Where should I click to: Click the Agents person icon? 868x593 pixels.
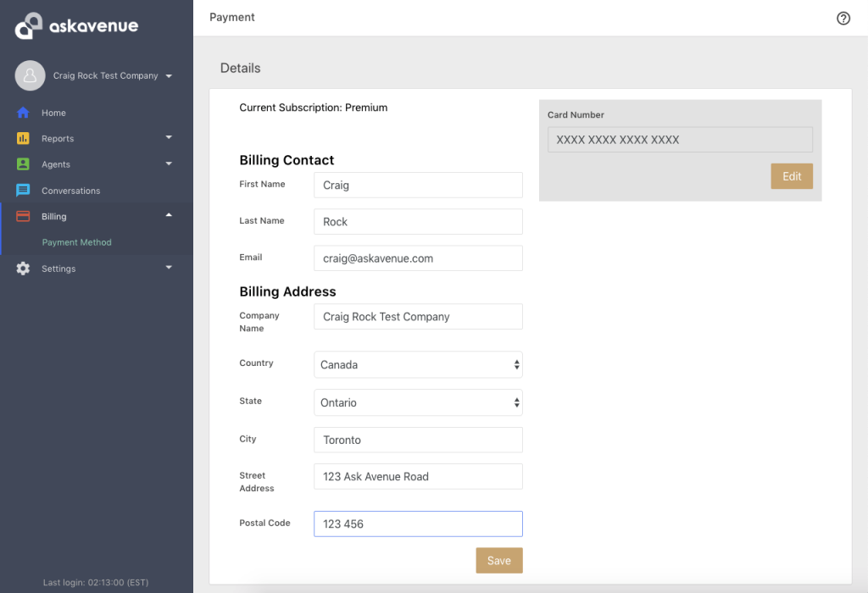23,164
